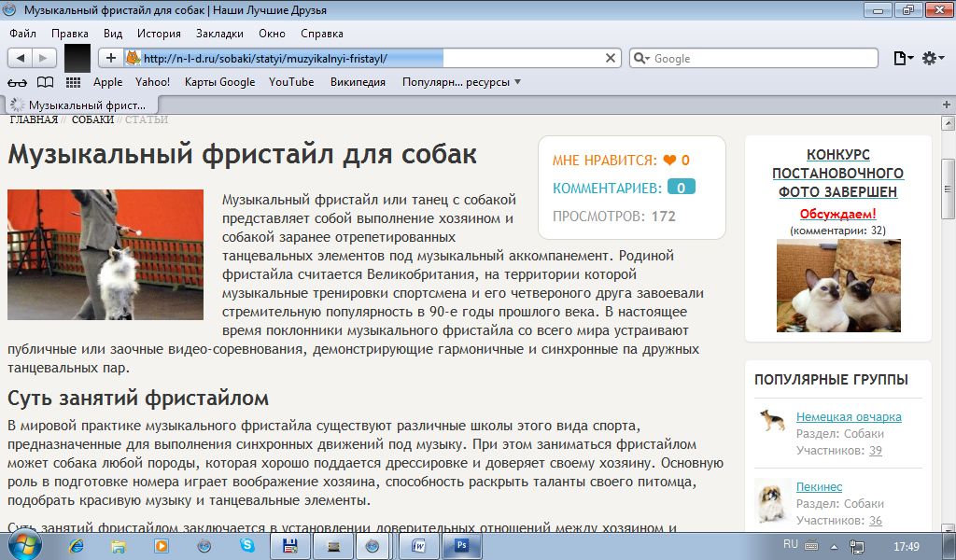This screenshot has height=560, width=956.
Task: Click the RU language indicator
Action: 791,544
